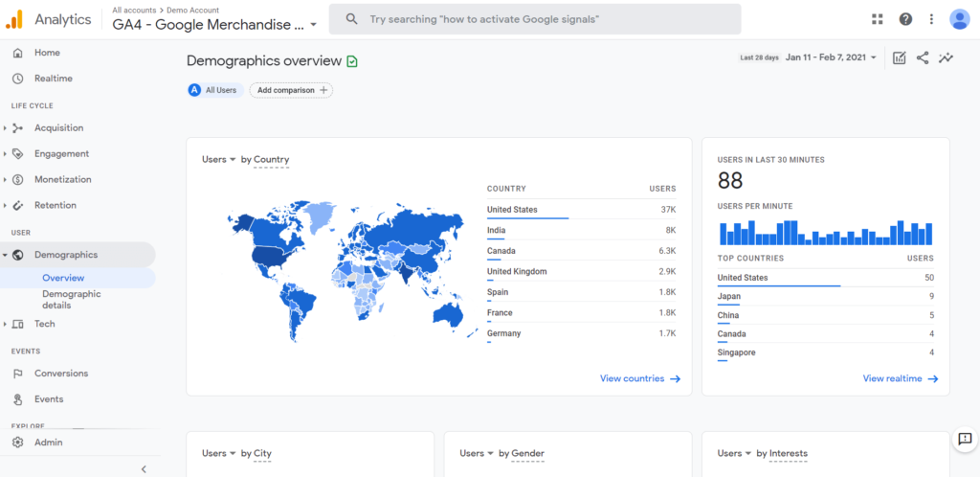This screenshot has height=477, width=980.
Task: Click the Events touch icon
Action: (x=17, y=398)
